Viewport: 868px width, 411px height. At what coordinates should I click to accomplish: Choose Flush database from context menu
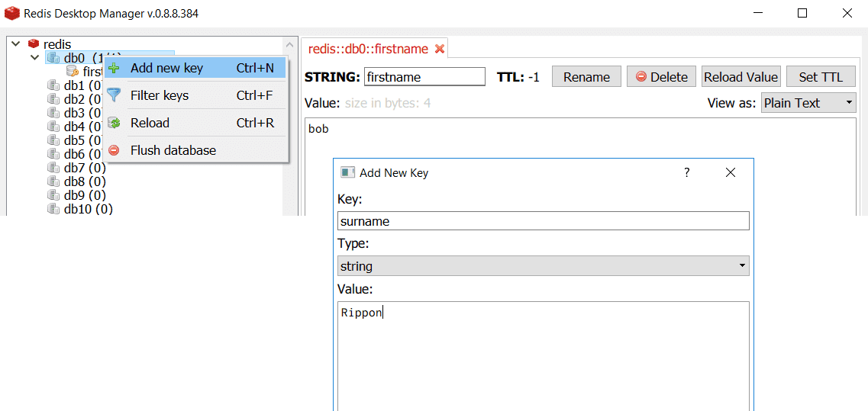pyautogui.click(x=173, y=150)
